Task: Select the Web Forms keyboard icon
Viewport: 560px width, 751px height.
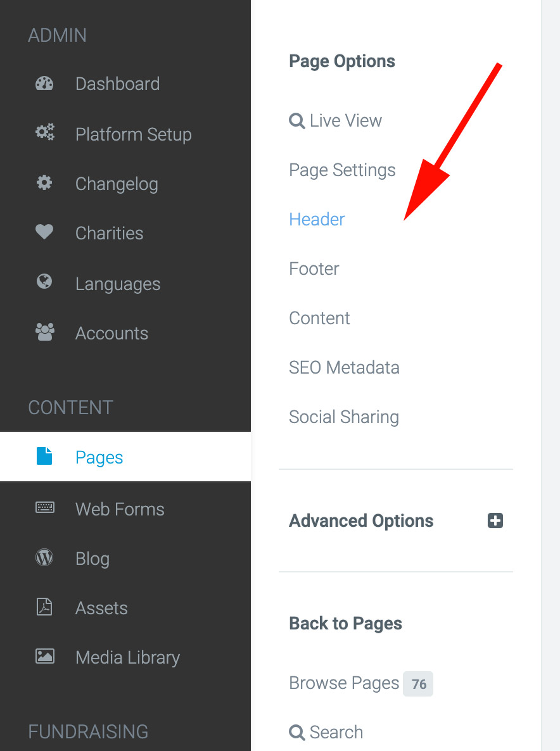Action: [45, 507]
